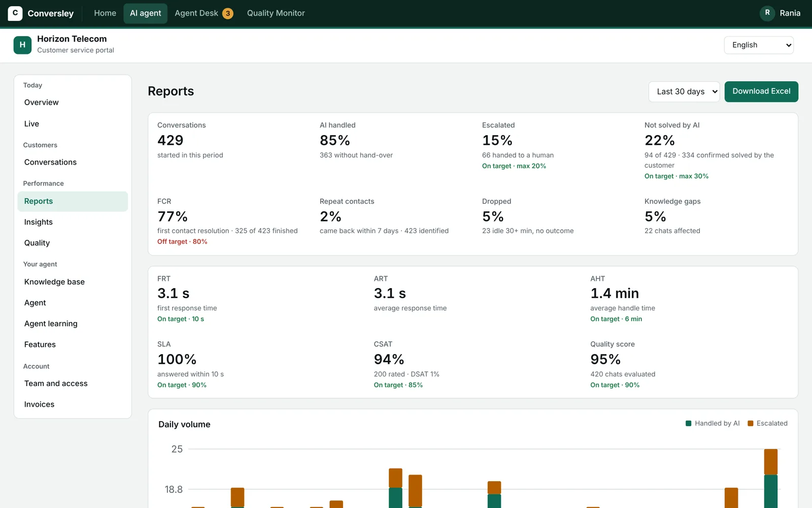Select Reports in the sidebar
Image resolution: width=812 pixels, height=508 pixels.
pyautogui.click(x=73, y=201)
